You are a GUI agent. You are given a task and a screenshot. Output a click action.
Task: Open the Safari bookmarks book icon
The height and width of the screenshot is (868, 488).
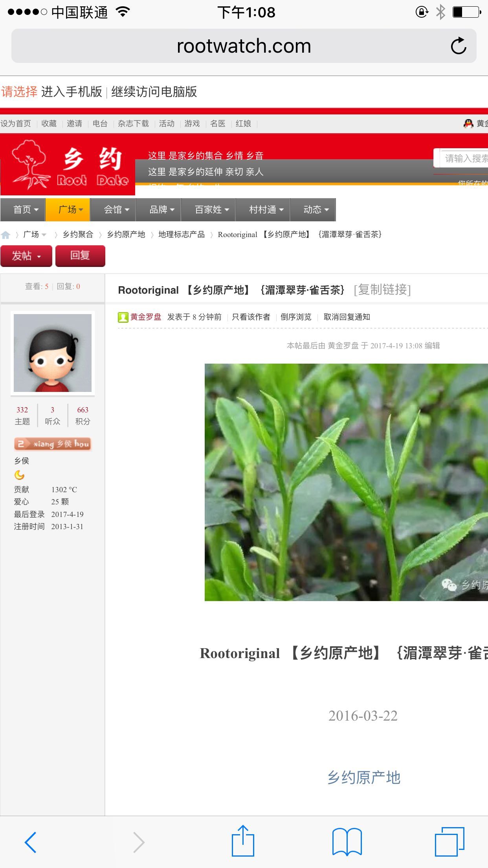347,842
